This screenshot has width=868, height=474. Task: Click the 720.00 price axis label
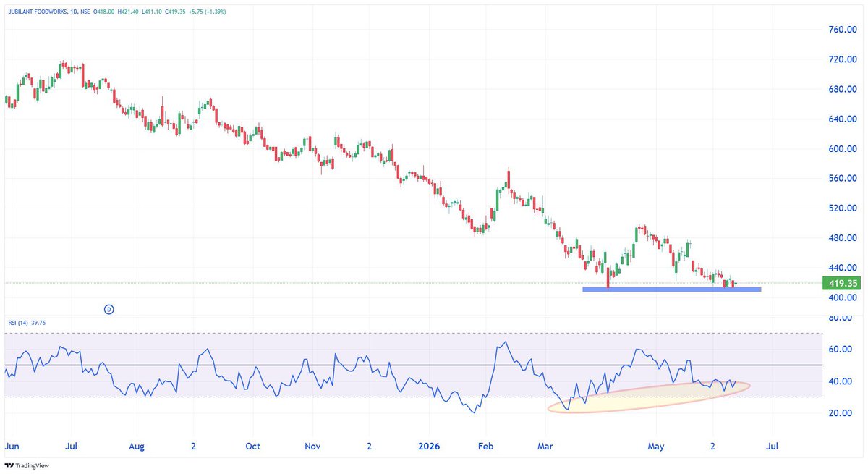[843, 59]
